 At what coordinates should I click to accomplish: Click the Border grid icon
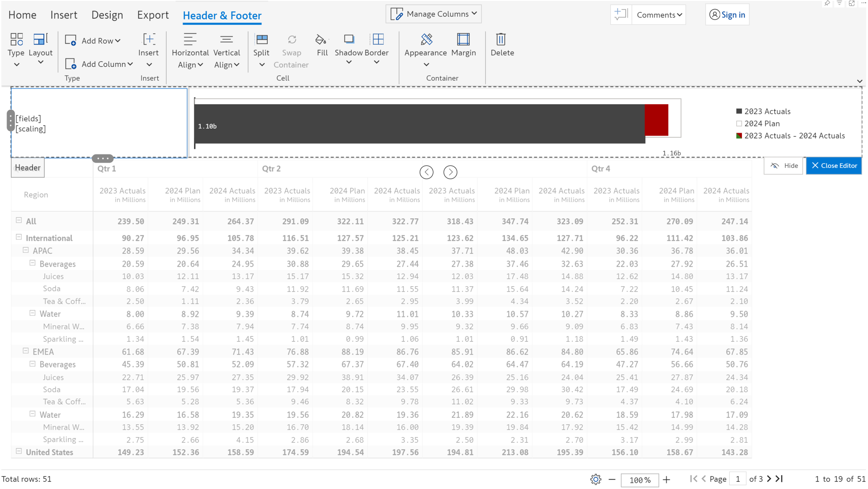pyautogui.click(x=377, y=40)
